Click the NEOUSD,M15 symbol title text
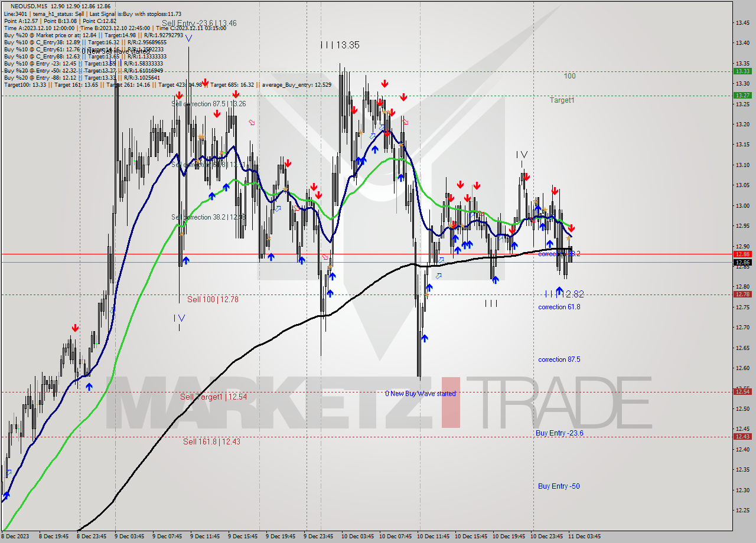This screenshot has height=543, width=756. (30, 6)
